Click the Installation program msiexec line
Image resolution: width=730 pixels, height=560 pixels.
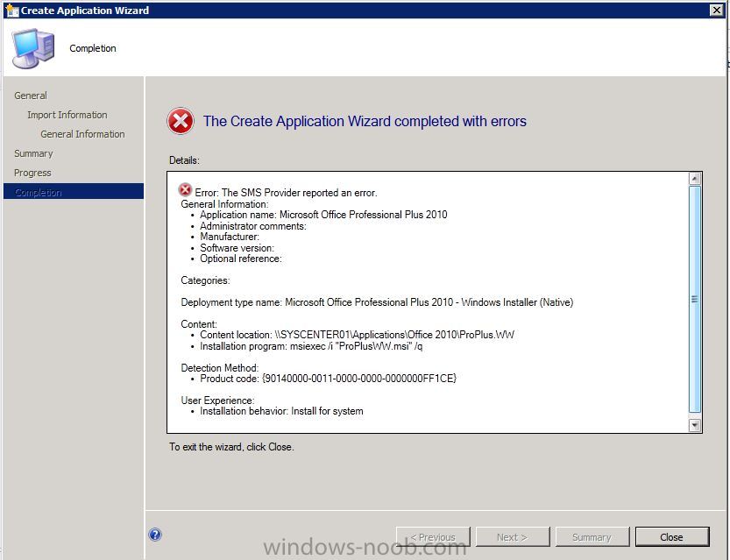[311, 346]
